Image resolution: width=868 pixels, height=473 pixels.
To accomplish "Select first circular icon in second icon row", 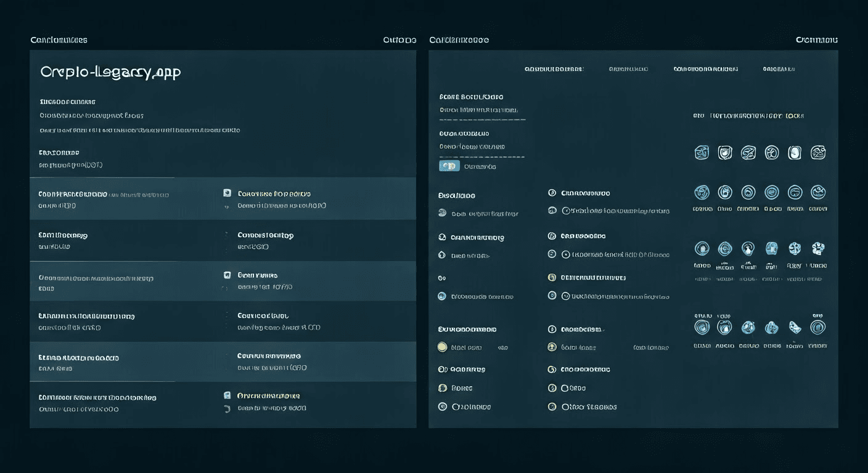I will (702, 193).
